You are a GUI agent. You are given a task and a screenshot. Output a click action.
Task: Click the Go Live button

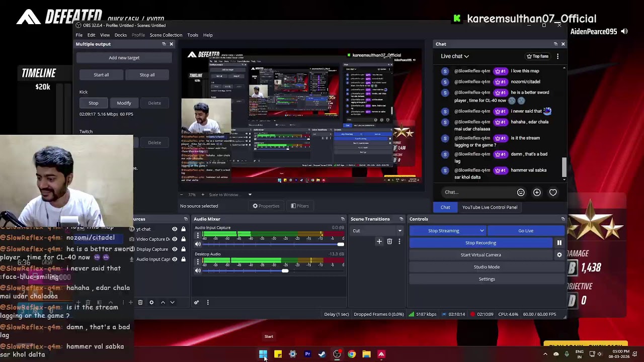(526, 231)
